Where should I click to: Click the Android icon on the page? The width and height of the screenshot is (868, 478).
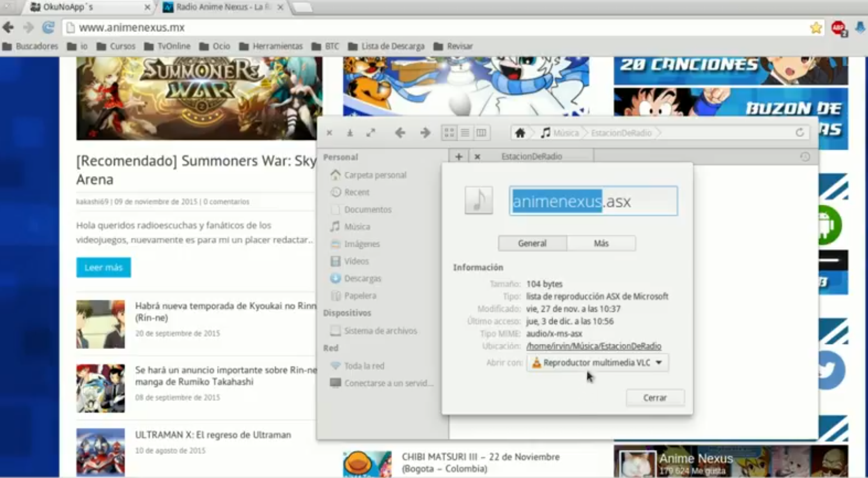tap(829, 225)
